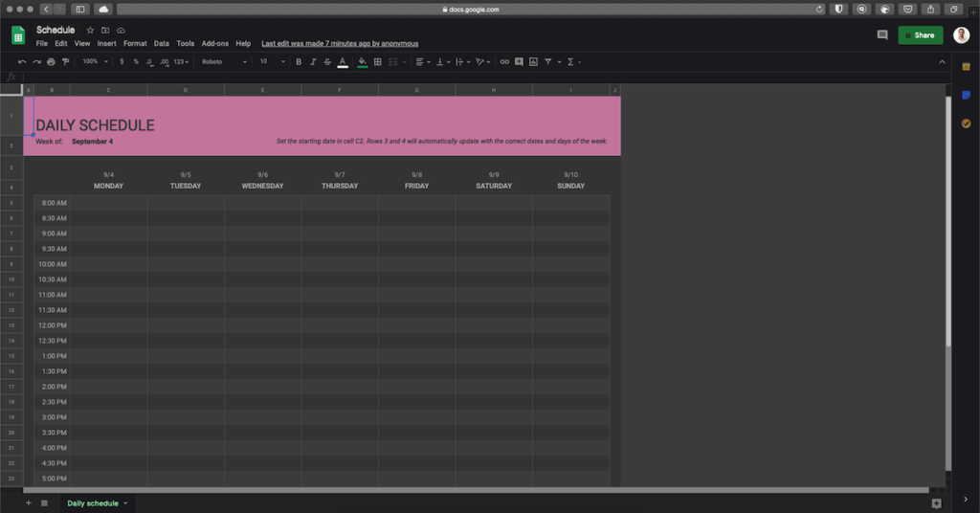Check cloud save status icon

(x=121, y=30)
